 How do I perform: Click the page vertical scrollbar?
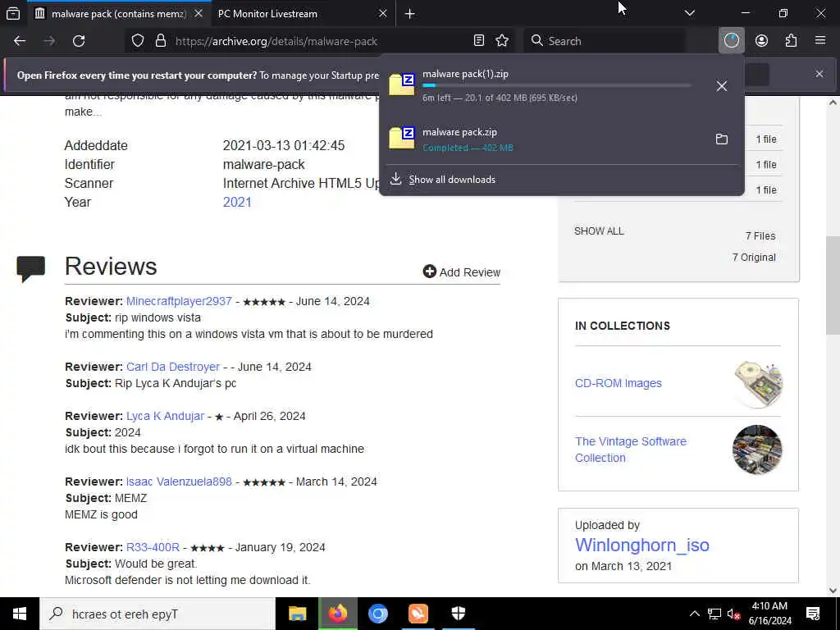coord(833,285)
